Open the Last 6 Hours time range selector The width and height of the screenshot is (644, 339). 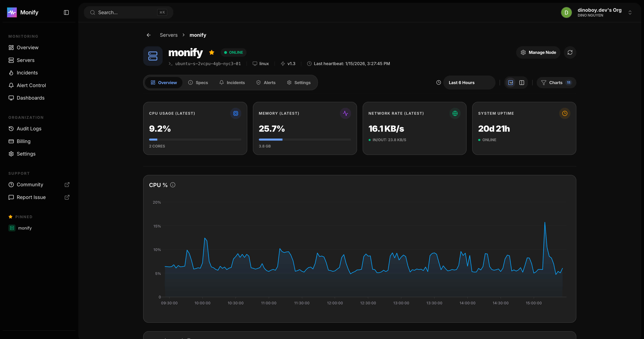[469, 82]
